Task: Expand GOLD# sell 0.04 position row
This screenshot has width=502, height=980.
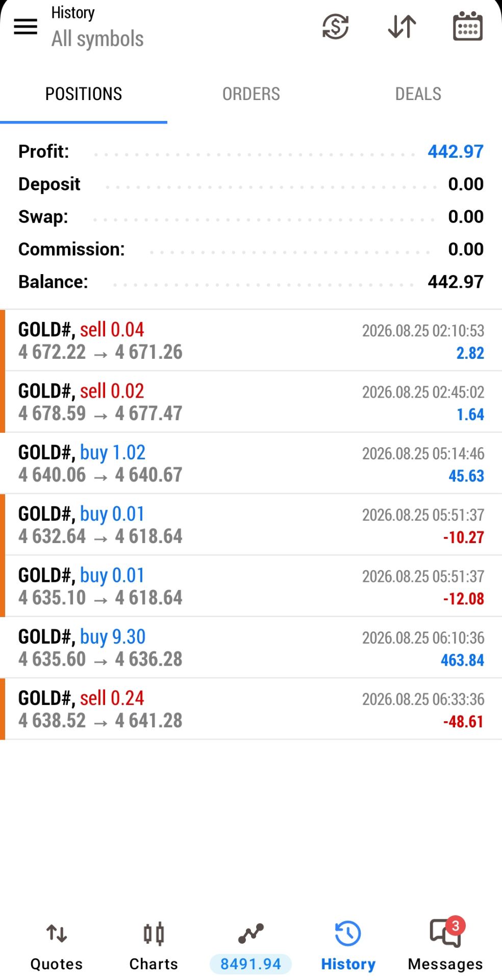Action: (x=251, y=340)
